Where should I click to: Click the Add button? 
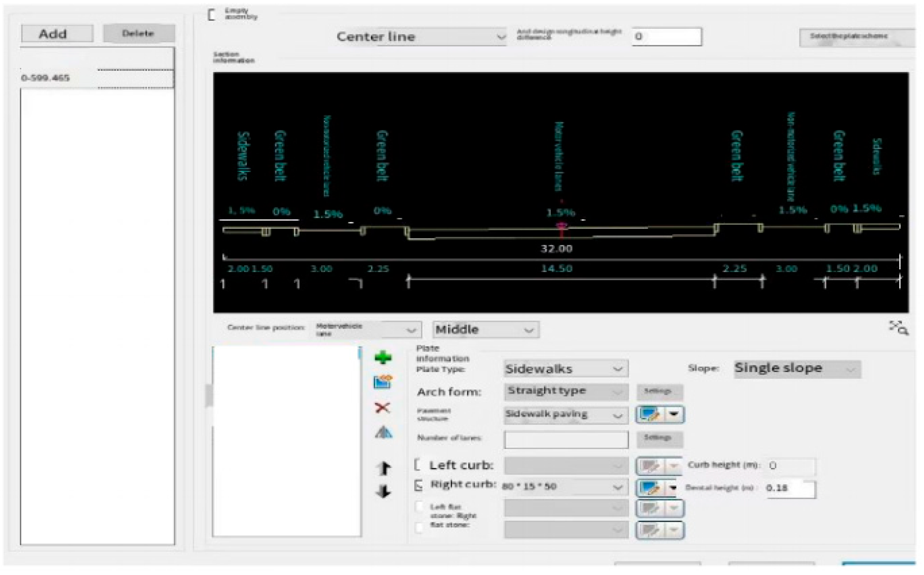pyautogui.click(x=57, y=34)
